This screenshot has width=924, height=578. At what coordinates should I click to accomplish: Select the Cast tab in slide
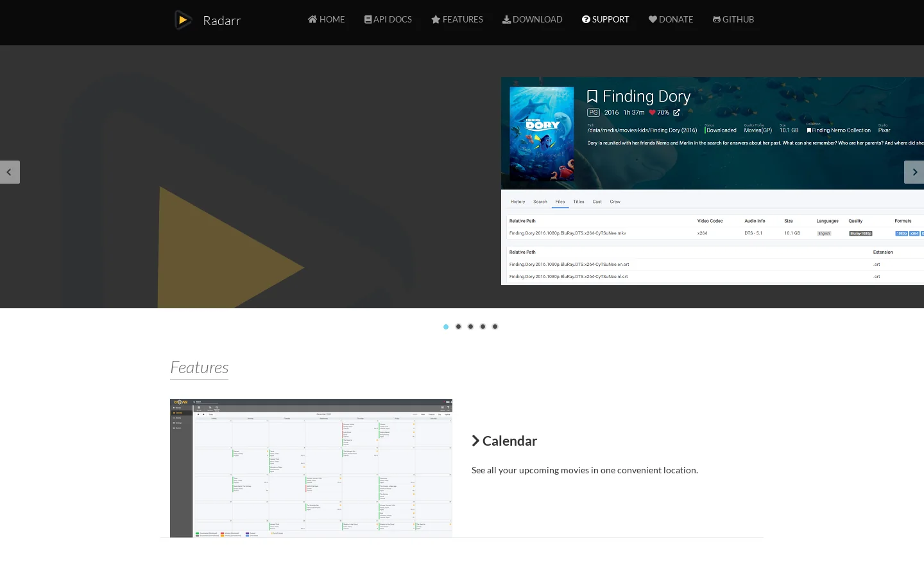[x=597, y=202]
